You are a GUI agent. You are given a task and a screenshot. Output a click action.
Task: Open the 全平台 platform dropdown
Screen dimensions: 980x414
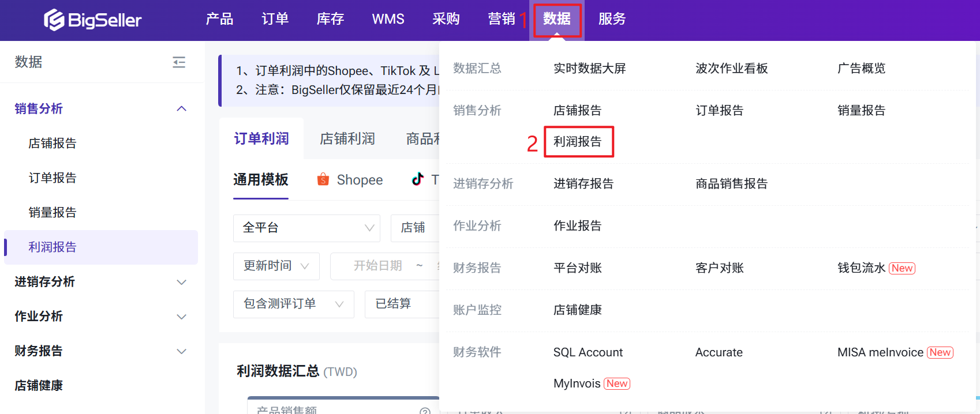[306, 228]
